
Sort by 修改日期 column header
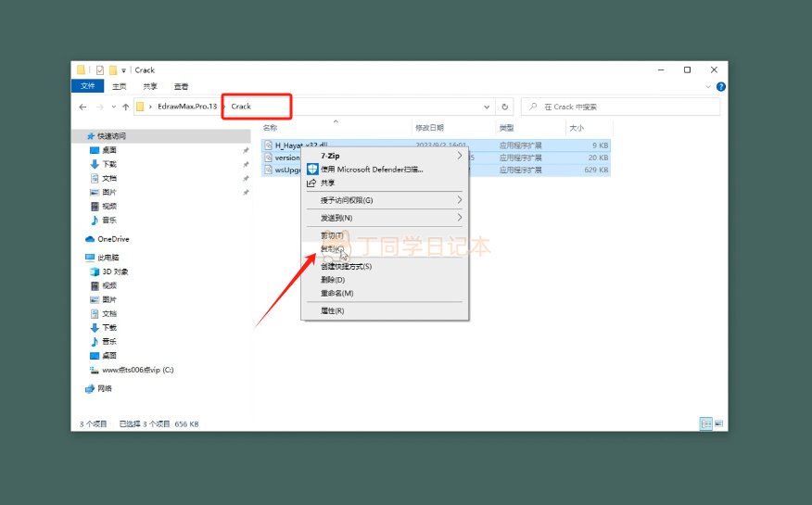(429, 128)
